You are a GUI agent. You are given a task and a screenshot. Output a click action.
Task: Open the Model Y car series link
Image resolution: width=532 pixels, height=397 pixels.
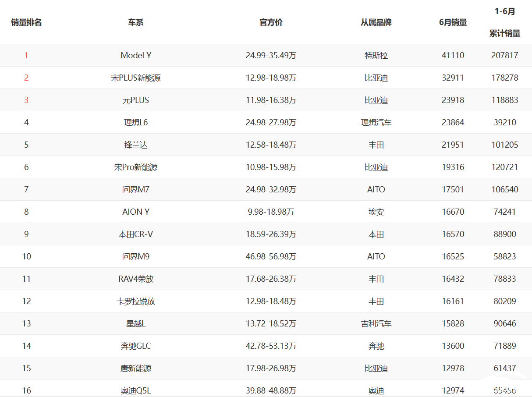136,56
